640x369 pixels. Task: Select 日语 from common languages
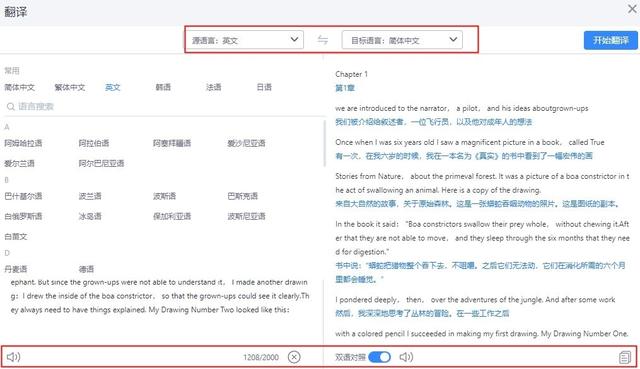[264, 87]
